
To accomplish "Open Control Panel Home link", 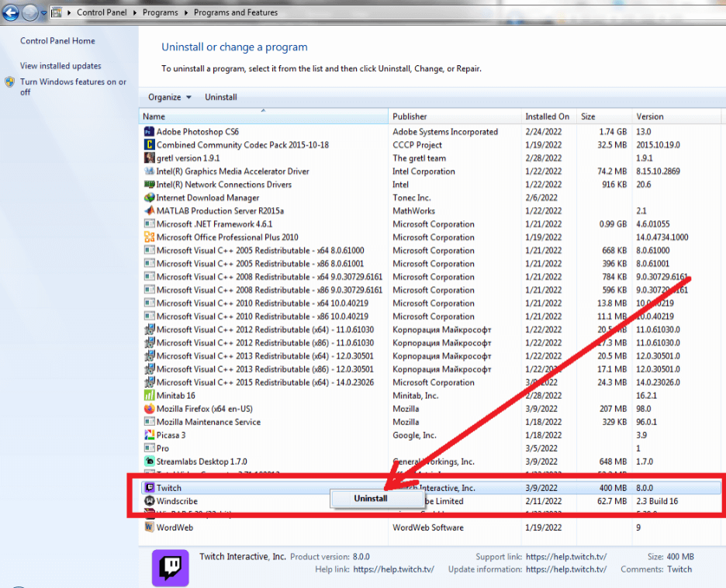I will pyautogui.click(x=57, y=41).
